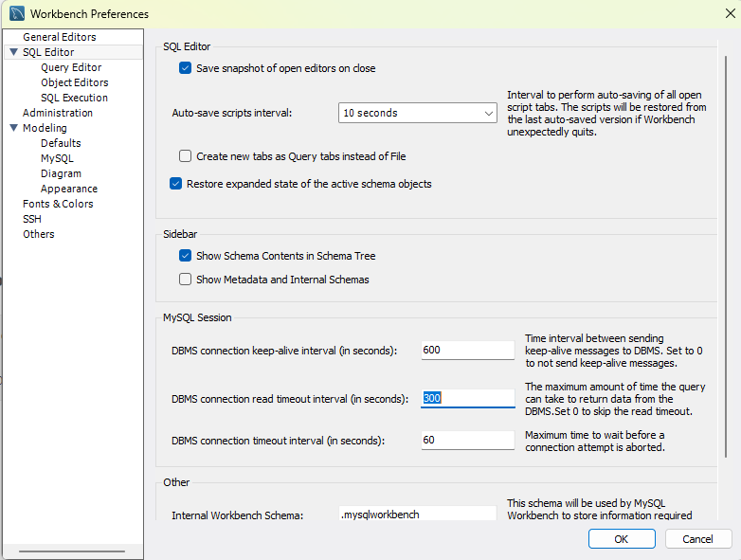The width and height of the screenshot is (741, 560).
Task: Collapse the Modeling tree node arrow
Action: pyautogui.click(x=13, y=128)
